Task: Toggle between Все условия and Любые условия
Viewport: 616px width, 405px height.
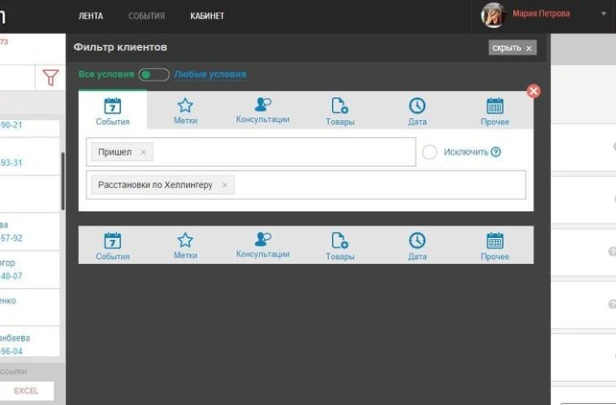Action: (153, 74)
